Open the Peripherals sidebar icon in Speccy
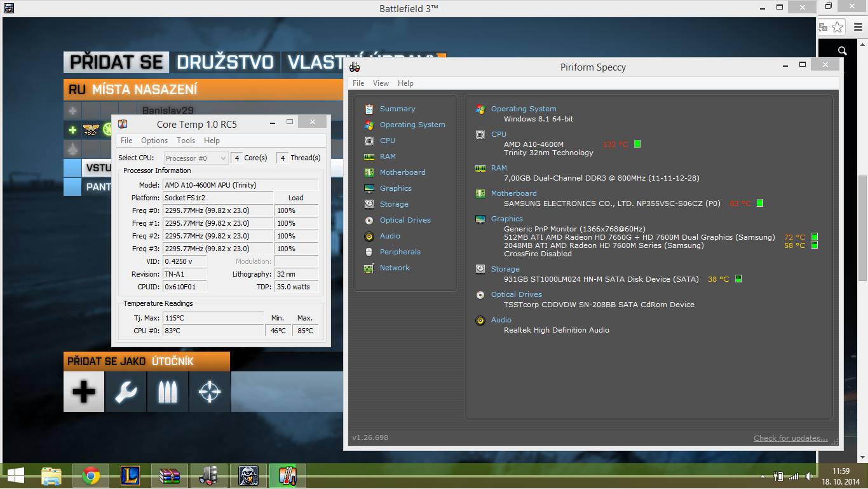 [x=369, y=252]
